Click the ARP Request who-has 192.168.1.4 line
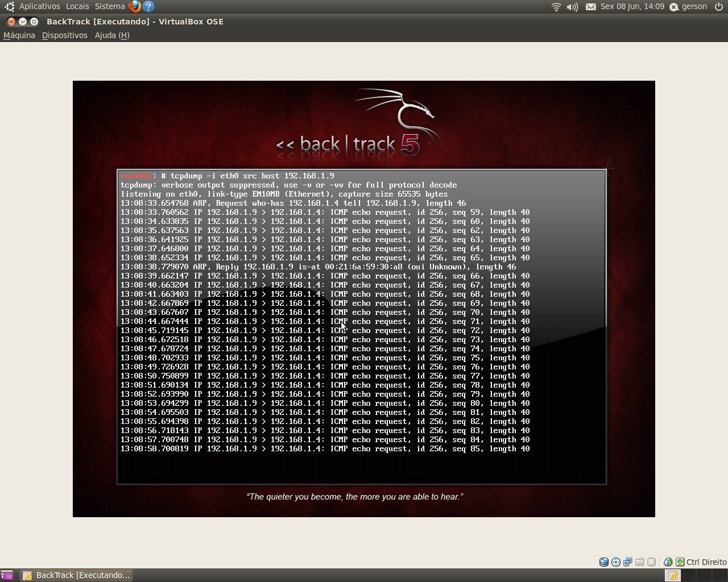 click(x=293, y=203)
